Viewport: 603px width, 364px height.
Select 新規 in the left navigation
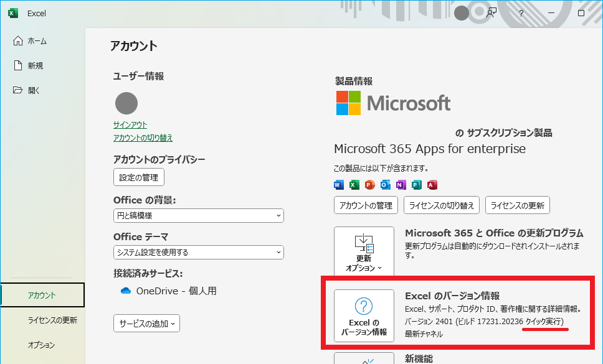(x=36, y=65)
